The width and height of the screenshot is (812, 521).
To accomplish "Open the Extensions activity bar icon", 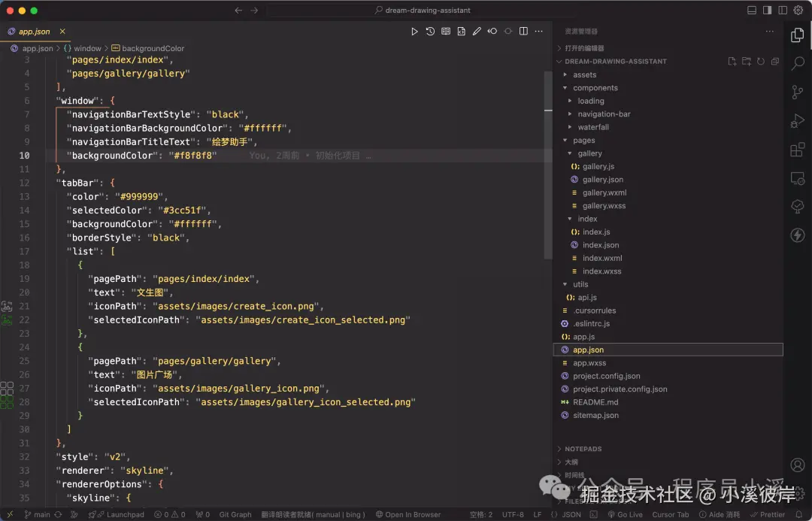I will pos(798,149).
